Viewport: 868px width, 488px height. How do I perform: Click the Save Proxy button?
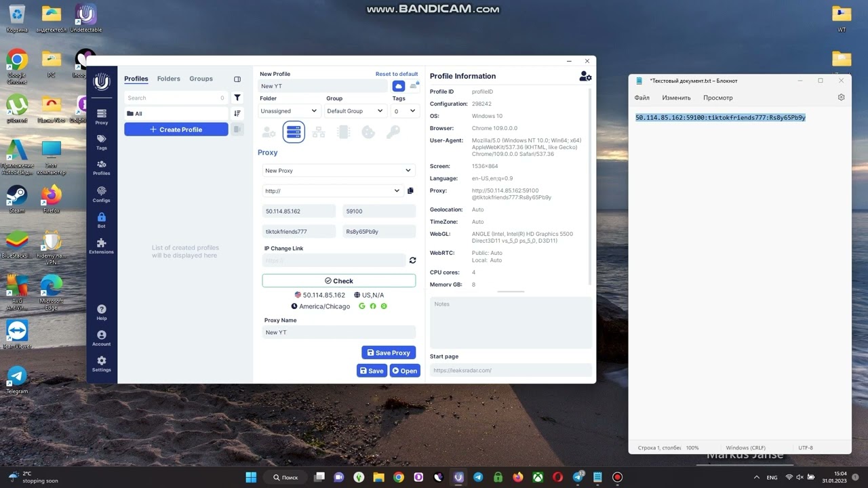click(x=389, y=352)
